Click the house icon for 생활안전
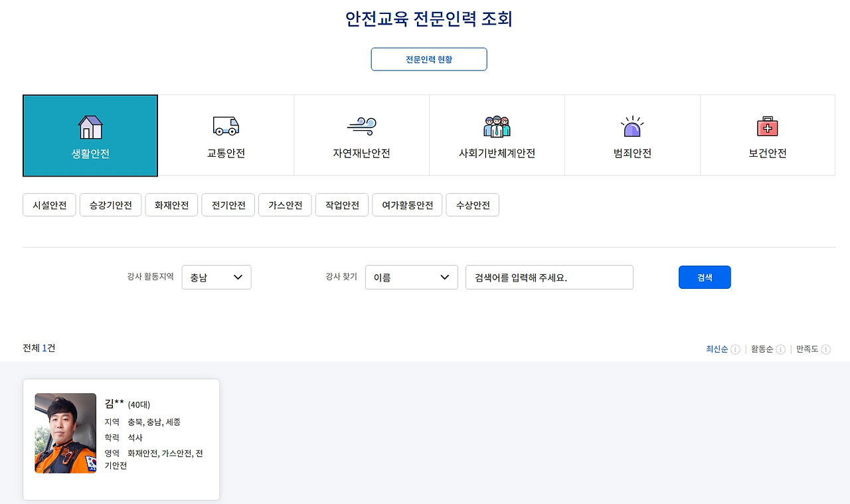Viewport: 850px width, 504px height. 90,127
